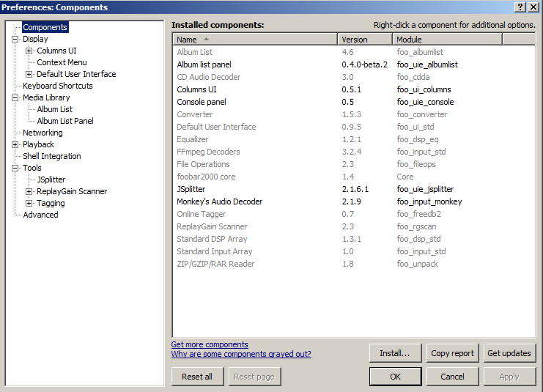
Task: Click the help question mark title button
Action: point(521,7)
